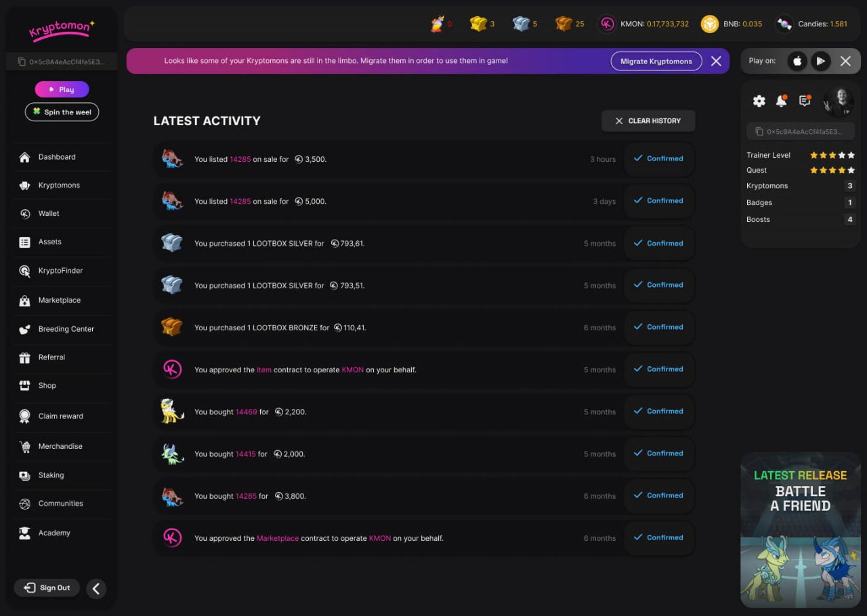Click the Marketplace contract link
The width and height of the screenshot is (867, 616).
point(278,539)
